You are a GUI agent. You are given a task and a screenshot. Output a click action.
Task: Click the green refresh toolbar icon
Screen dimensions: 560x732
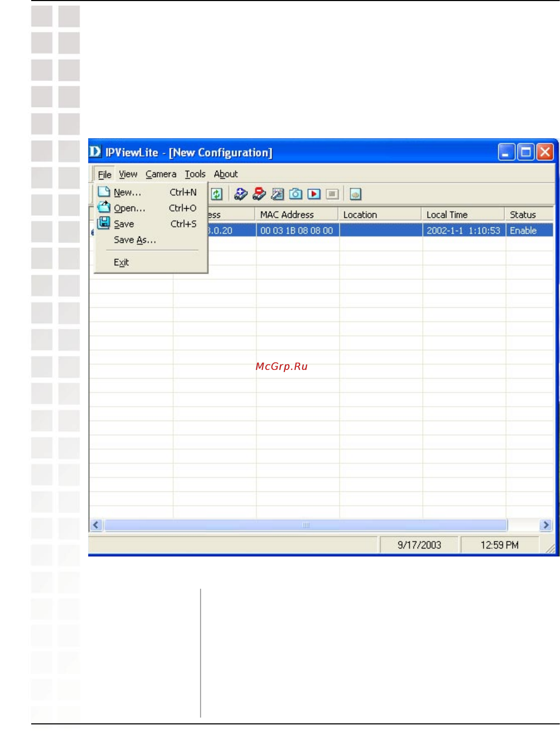pyautogui.click(x=217, y=194)
